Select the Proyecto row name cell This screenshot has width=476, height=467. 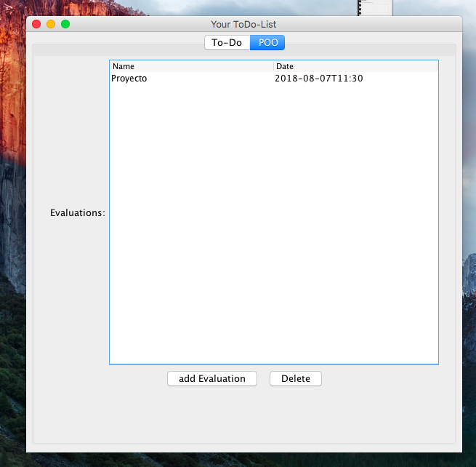tap(129, 79)
